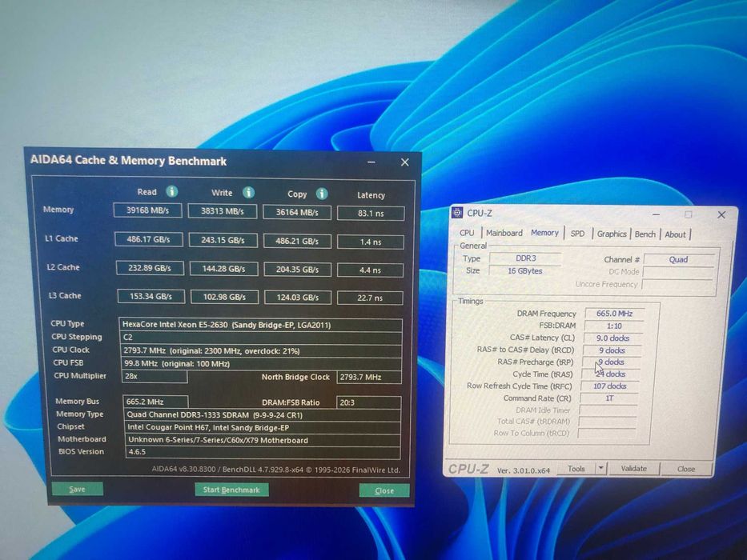Click Start Benchmark in AIDA64

point(231,490)
